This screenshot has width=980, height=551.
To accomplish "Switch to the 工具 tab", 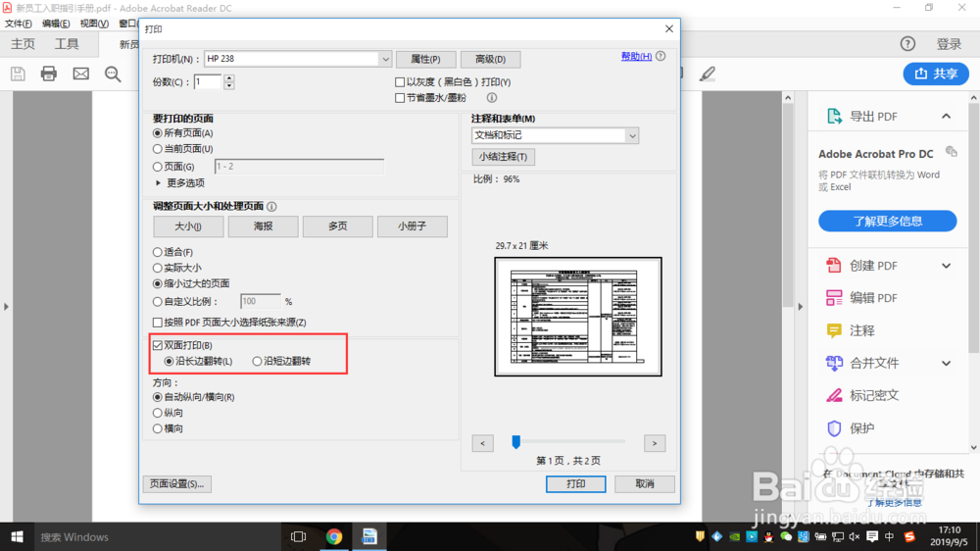I will pos(67,44).
